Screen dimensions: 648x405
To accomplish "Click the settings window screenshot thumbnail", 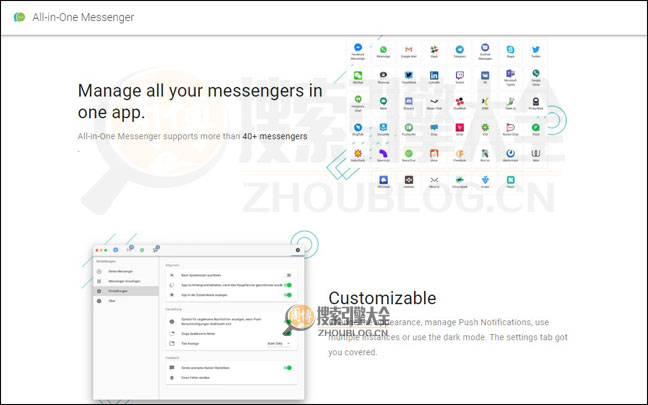I will point(199,322).
